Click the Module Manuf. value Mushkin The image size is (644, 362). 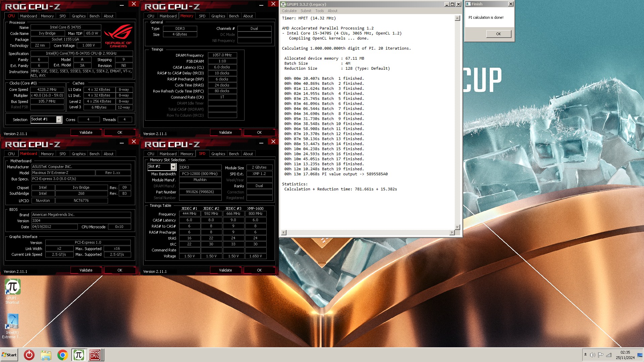200,180
